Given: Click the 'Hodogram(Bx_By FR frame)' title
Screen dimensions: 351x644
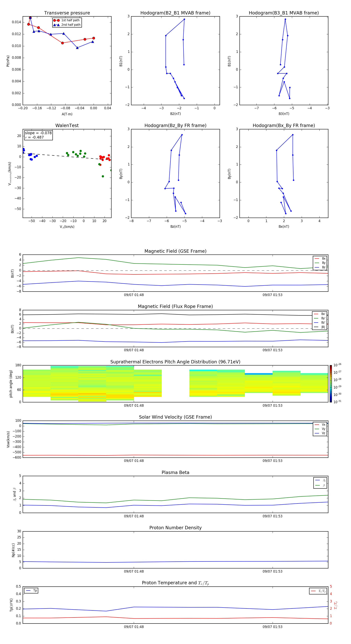Looking at the screenshot, I should point(284,125).
